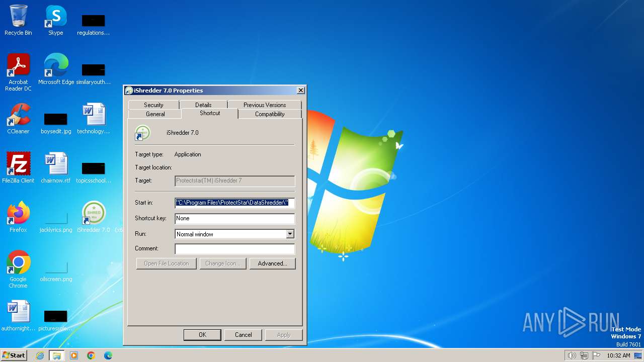Select the authornight document icon

point(18,316)
